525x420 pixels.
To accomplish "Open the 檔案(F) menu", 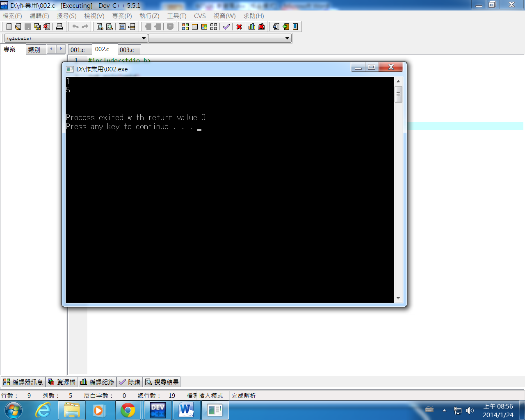I will point(12,16).
